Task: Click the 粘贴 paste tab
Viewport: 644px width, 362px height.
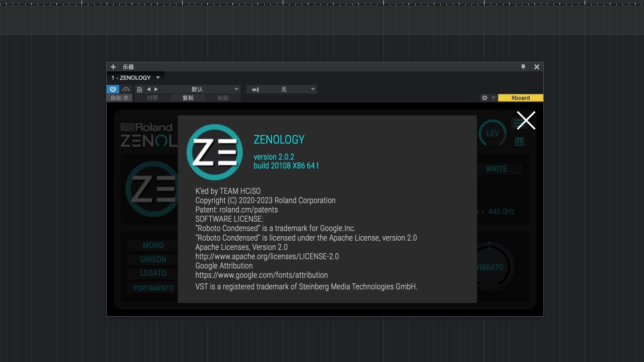Action: click(x=223, y=98)
